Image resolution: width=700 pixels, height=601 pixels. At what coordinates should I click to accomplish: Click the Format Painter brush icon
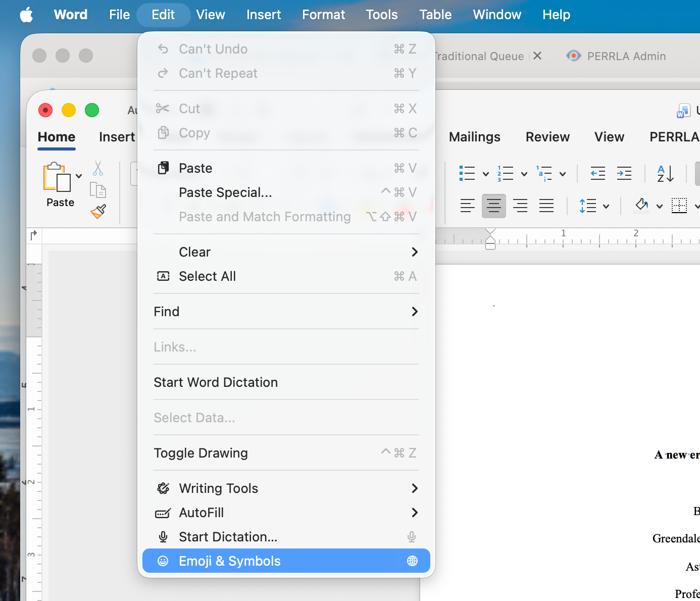pyautogui.click(x=98, y=211)
